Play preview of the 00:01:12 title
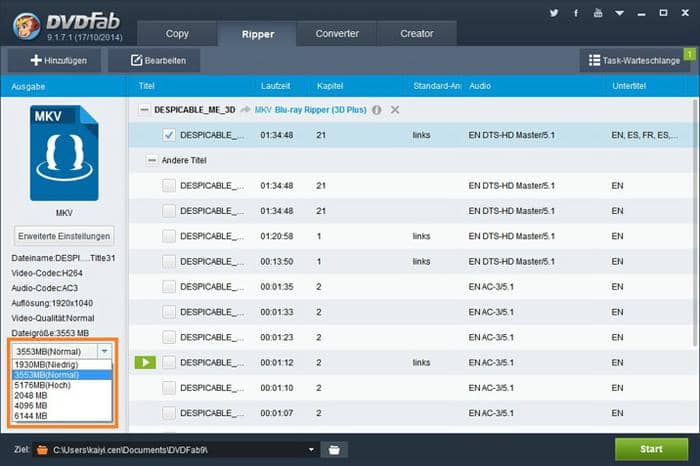This screenshot has height=466, width=700. (145, 362)
